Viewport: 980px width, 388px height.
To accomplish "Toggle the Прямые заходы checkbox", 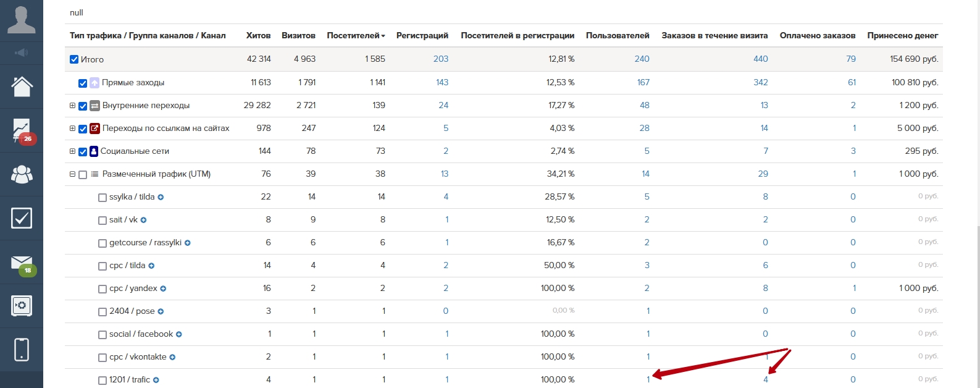I will point(83,83).
